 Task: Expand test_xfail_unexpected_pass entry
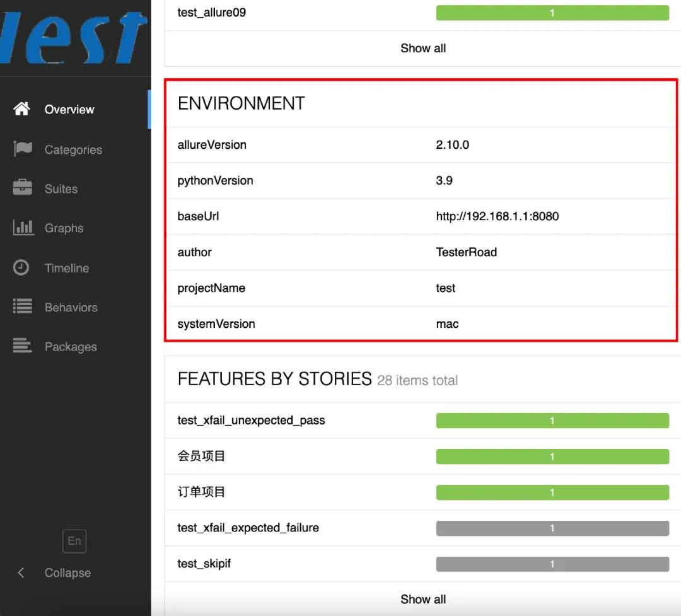click(251, 420)
